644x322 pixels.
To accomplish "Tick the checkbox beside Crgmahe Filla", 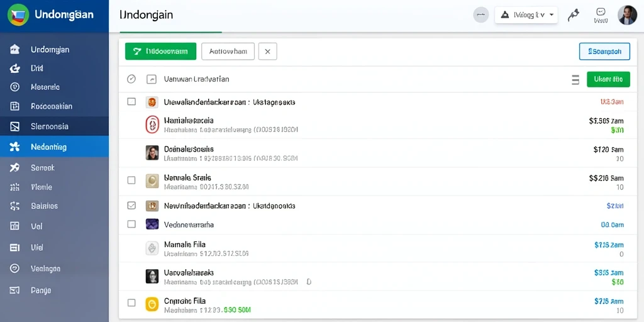I will tap(131, 303).
